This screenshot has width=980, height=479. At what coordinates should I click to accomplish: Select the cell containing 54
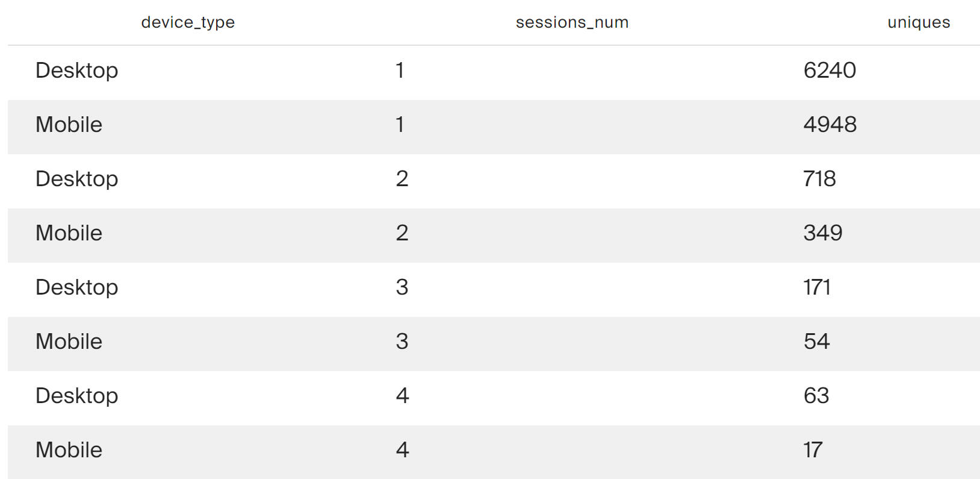(816, 342)
